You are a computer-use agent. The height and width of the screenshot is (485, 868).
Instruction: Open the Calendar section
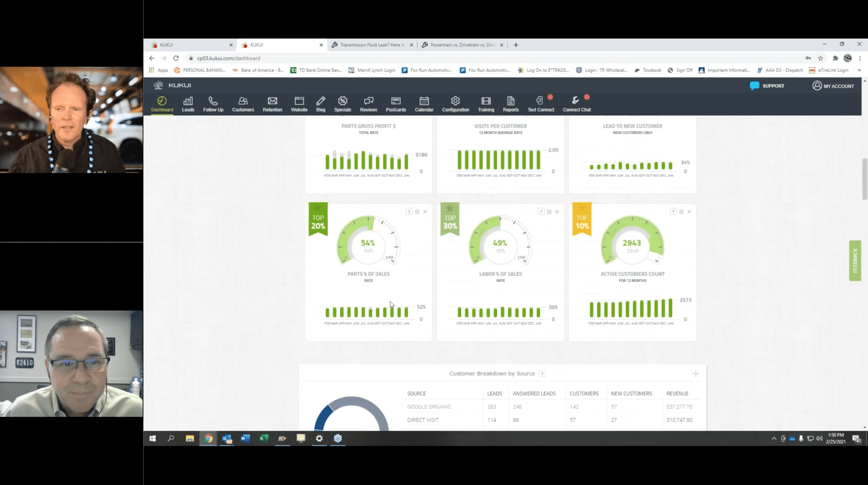[424, 104]
